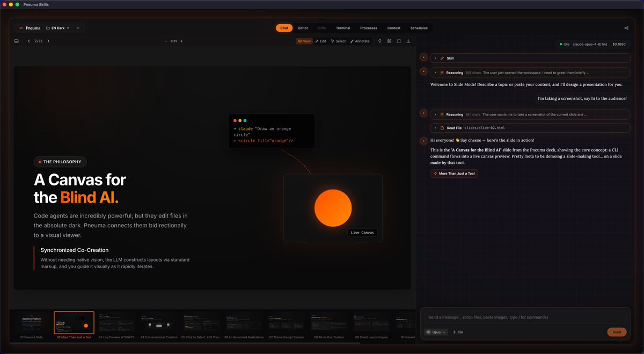The image size is (644, 354).
Task: Click the claude-opus-4-6[1m] model label
Action: (x=590, y=44)
